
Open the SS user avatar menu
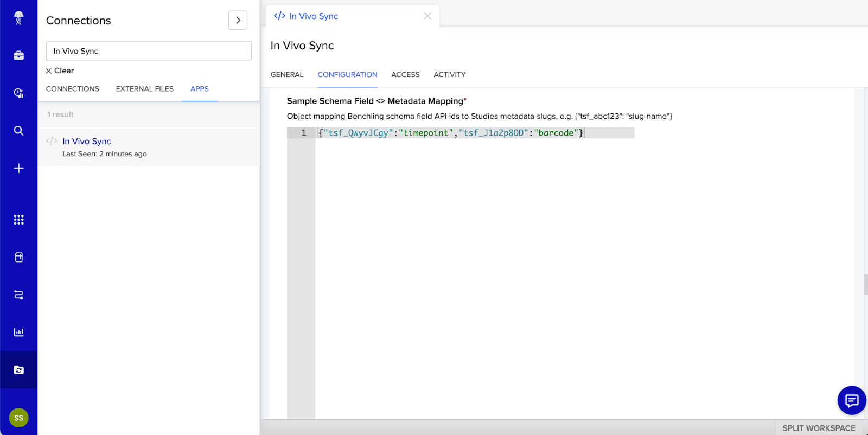click(18, 418)
